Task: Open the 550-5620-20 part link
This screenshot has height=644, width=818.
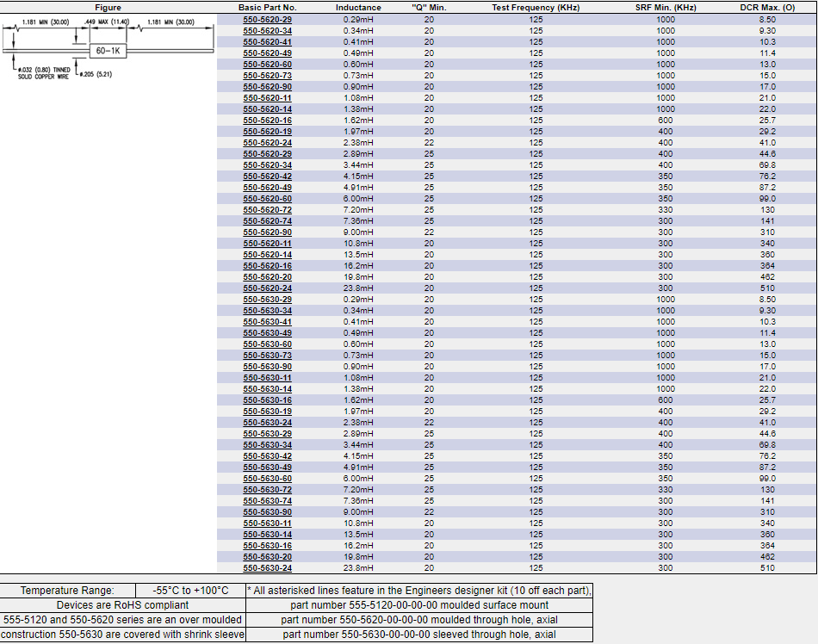Action: pyautogui.click(x=267, y=276)
